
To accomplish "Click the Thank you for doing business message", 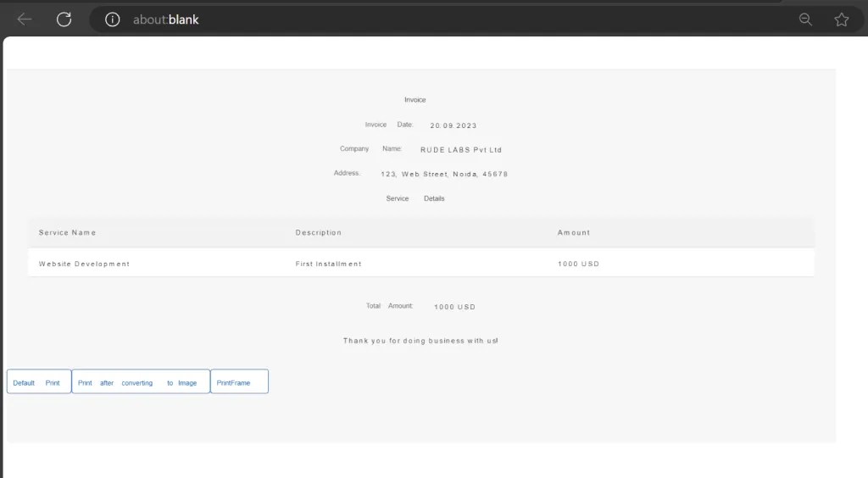I will [420, 341].
